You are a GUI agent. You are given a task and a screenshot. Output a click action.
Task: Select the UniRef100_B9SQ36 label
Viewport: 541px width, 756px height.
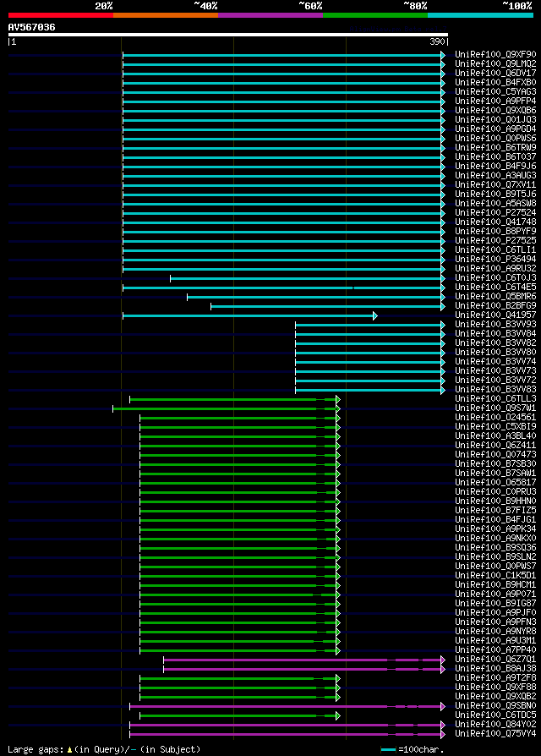(495, 548)
